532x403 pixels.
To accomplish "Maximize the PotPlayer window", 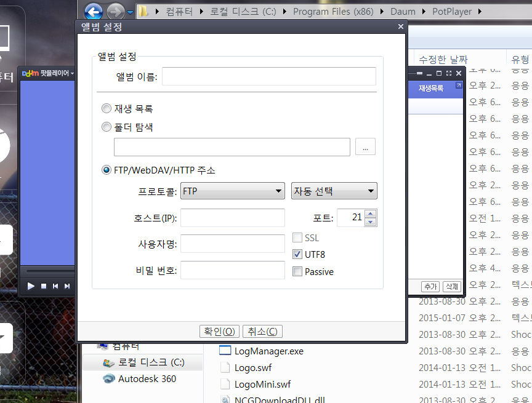I will pyautogui.click(x=438, y=73).
